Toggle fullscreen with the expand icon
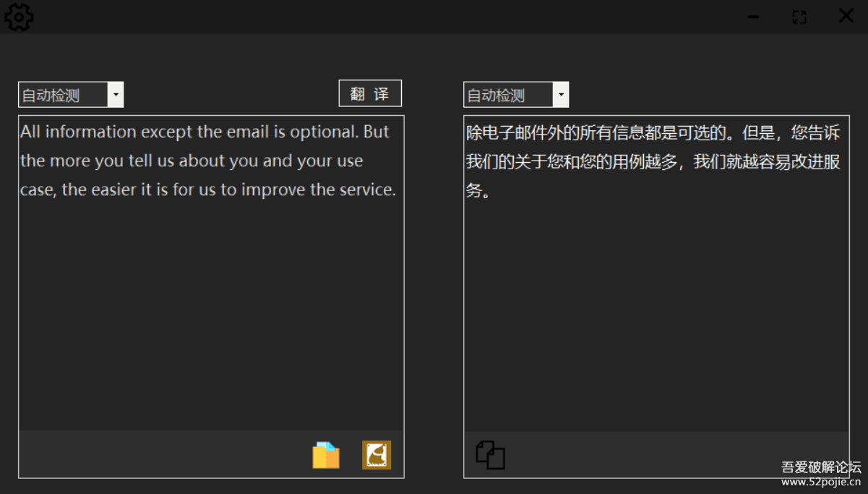Screen dimensions: 868x494 [799, 16]
